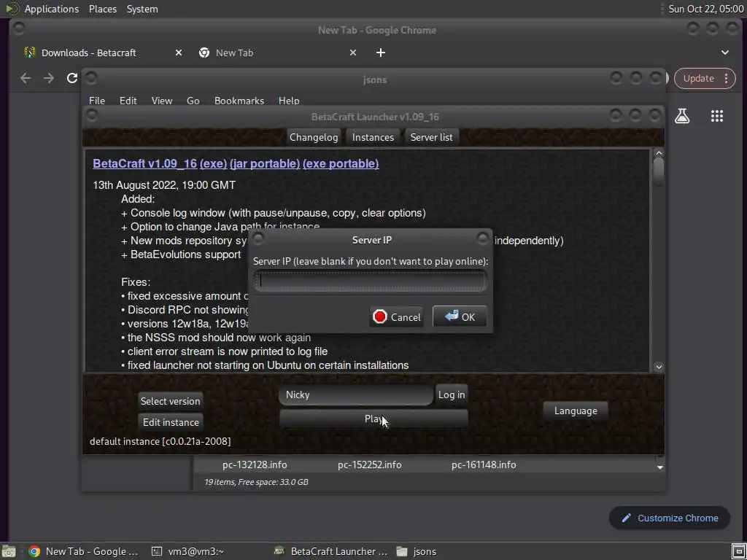
Task: Click the workspace switcher icon in taskbar
Action: pos(738,551)
